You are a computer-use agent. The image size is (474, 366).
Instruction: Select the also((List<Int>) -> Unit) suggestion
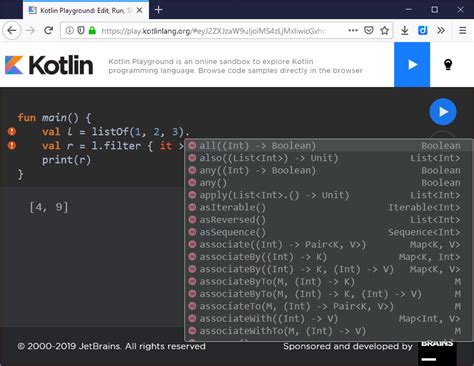(x=328, y=158)
